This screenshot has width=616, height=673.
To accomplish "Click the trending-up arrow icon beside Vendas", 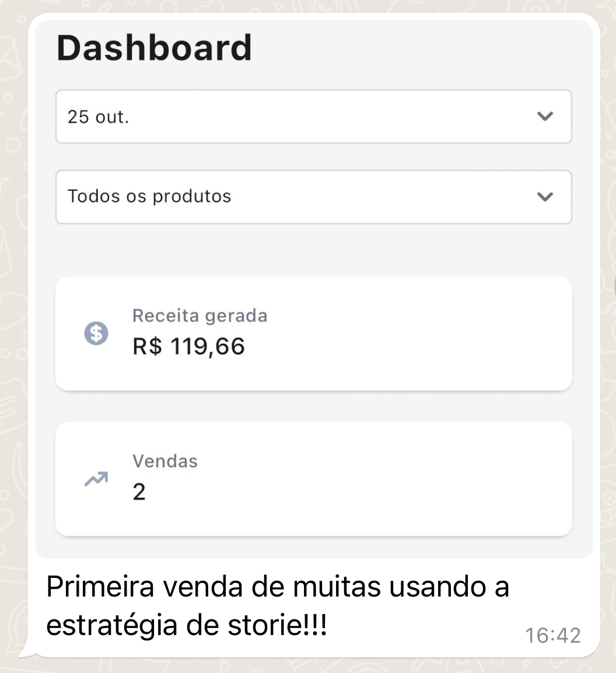I will tap(96, 479).
